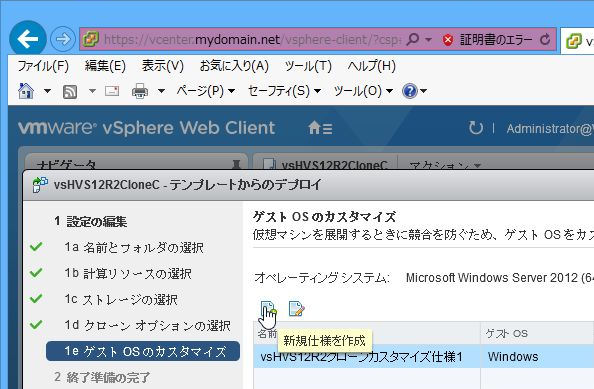The width and height of the screenshot is (594, 389).
Task: Select step 2 終了準備の完了
Action: coord(102,377)
